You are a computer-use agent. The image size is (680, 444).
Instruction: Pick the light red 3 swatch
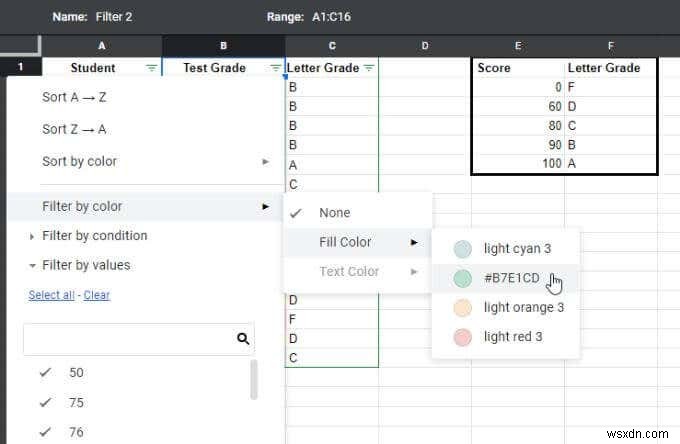coord(462,337)
